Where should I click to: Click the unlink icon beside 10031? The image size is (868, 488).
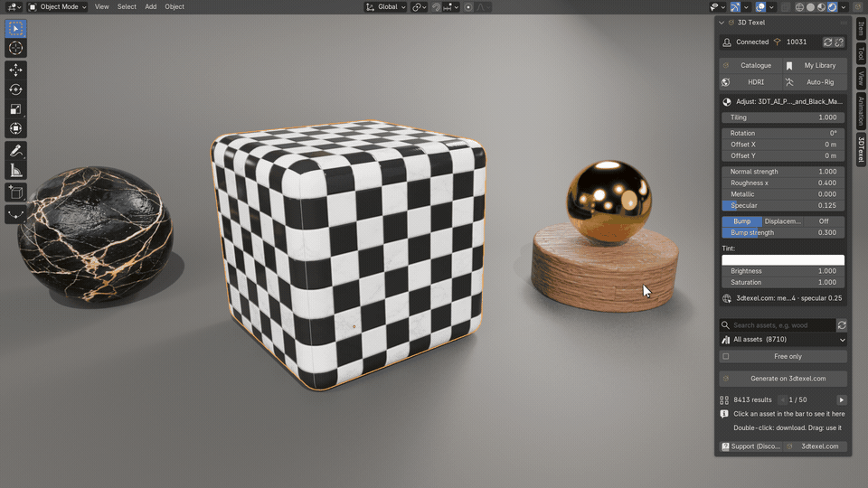tap(840, 42)
